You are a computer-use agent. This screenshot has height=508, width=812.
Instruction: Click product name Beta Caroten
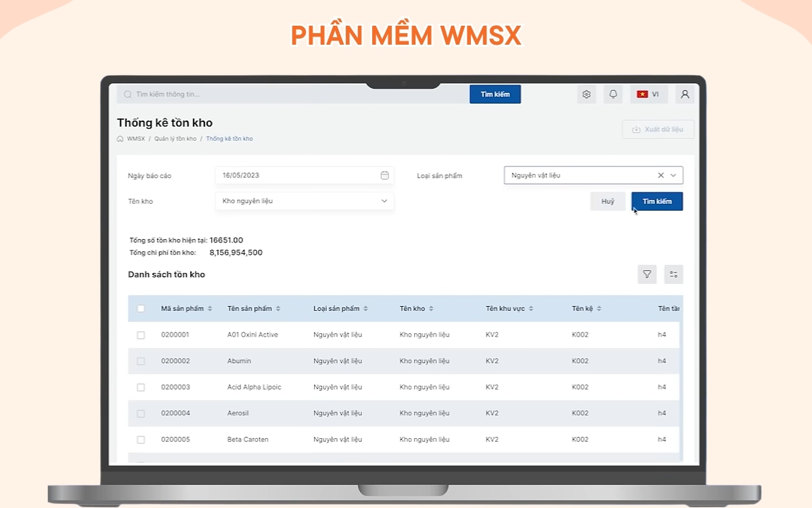pos(248,440)
